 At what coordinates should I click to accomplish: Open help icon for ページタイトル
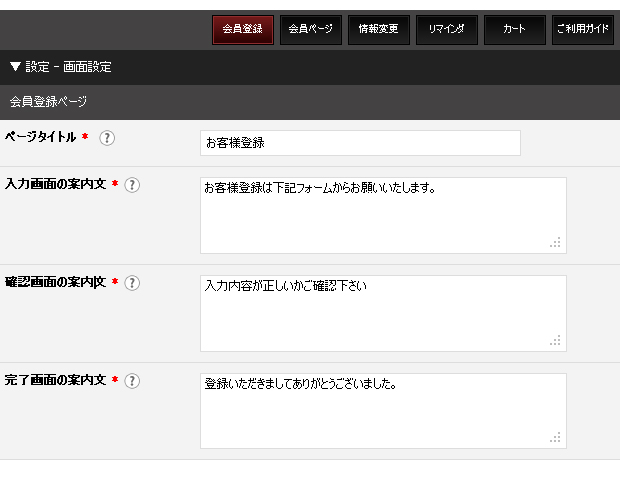coord(107,138)
